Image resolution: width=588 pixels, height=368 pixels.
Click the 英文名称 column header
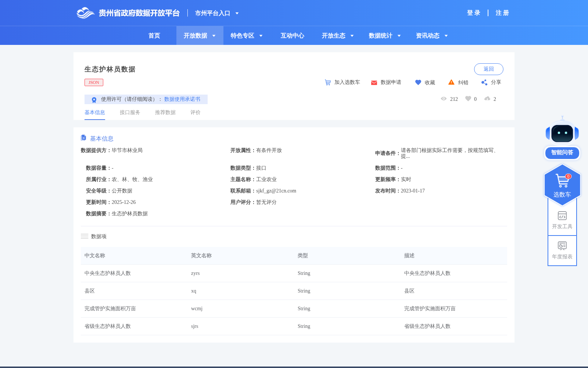[x=201, y=256]
